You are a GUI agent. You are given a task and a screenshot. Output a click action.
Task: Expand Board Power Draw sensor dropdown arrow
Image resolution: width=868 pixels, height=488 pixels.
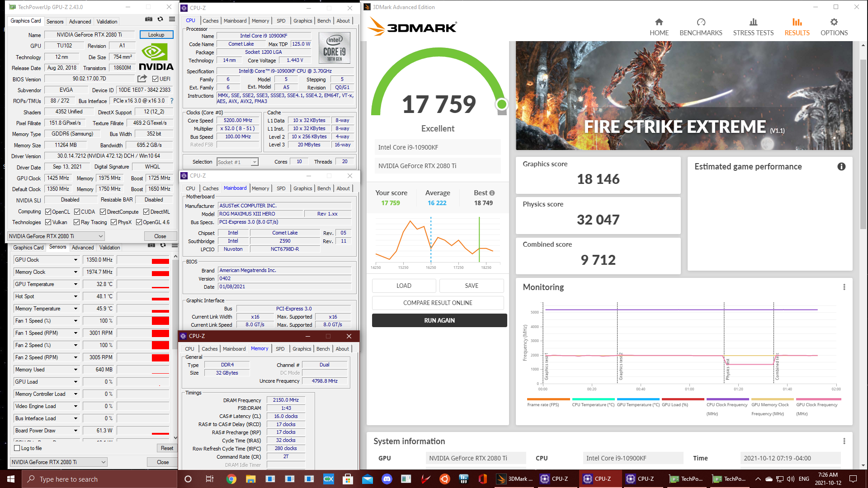75,431
